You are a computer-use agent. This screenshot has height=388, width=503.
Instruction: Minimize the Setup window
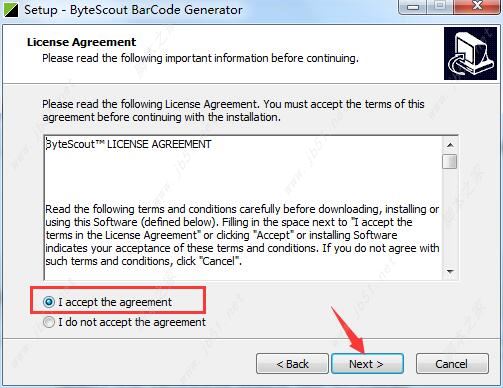pos(413,6)
